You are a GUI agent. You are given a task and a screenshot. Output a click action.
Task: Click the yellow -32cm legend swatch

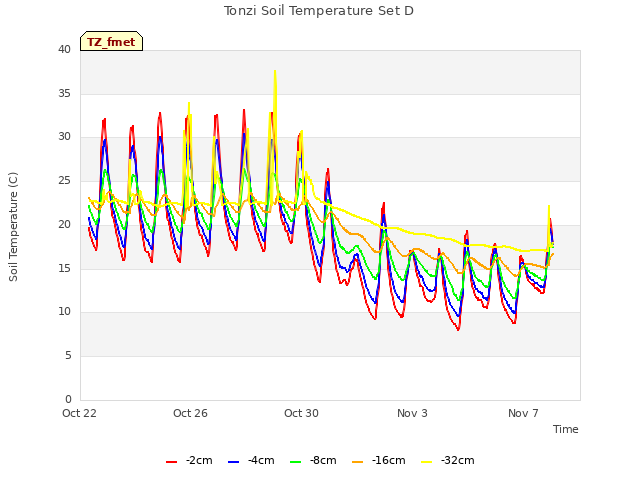427,462
